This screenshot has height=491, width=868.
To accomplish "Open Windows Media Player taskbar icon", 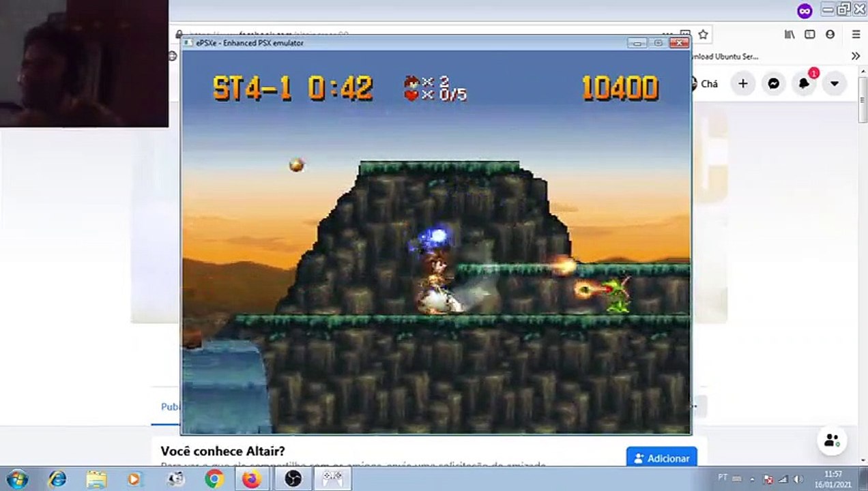I will 134,479.
